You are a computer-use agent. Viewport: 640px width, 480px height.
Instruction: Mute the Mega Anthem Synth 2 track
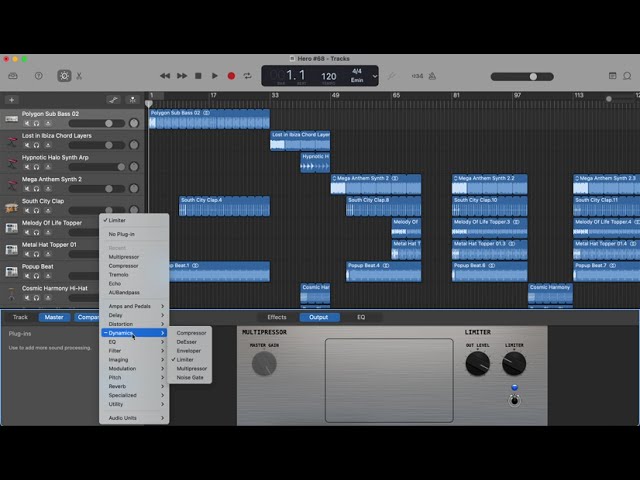coord(27,189)
